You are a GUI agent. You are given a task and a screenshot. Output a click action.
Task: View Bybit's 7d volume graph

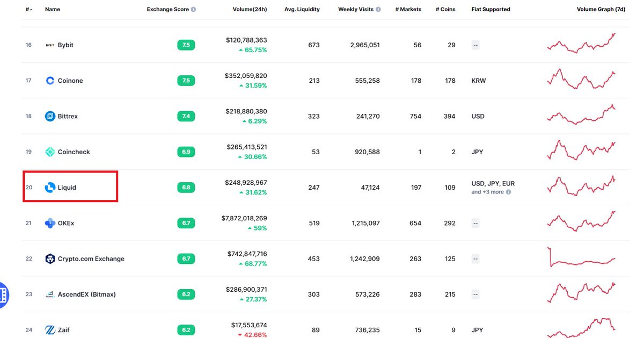[x=581, y=43]
